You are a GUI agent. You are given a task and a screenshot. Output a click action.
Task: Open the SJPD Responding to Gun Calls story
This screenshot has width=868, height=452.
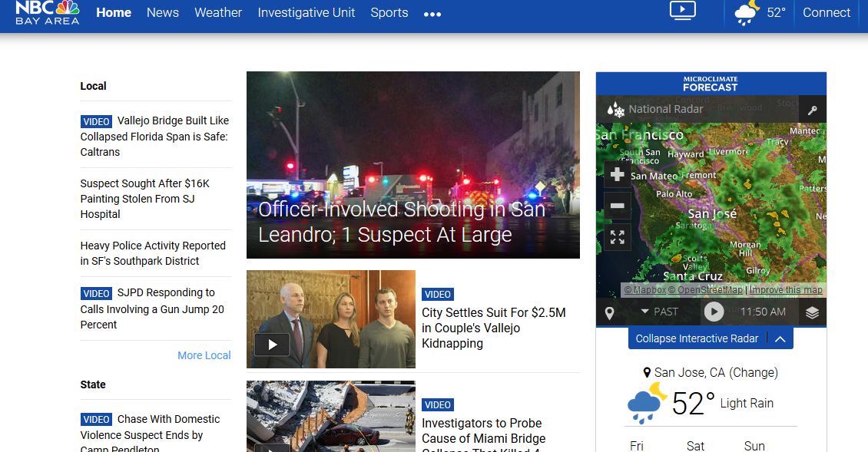(152, 308)
